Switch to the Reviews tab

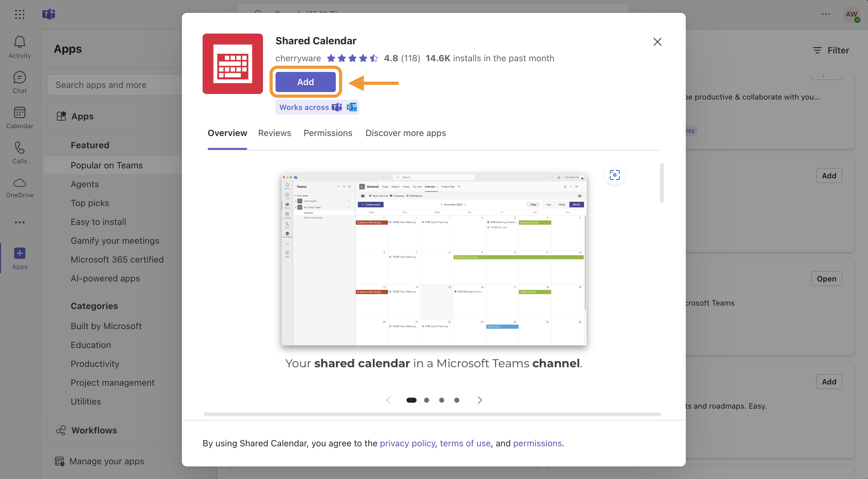(x=274, y=133)
